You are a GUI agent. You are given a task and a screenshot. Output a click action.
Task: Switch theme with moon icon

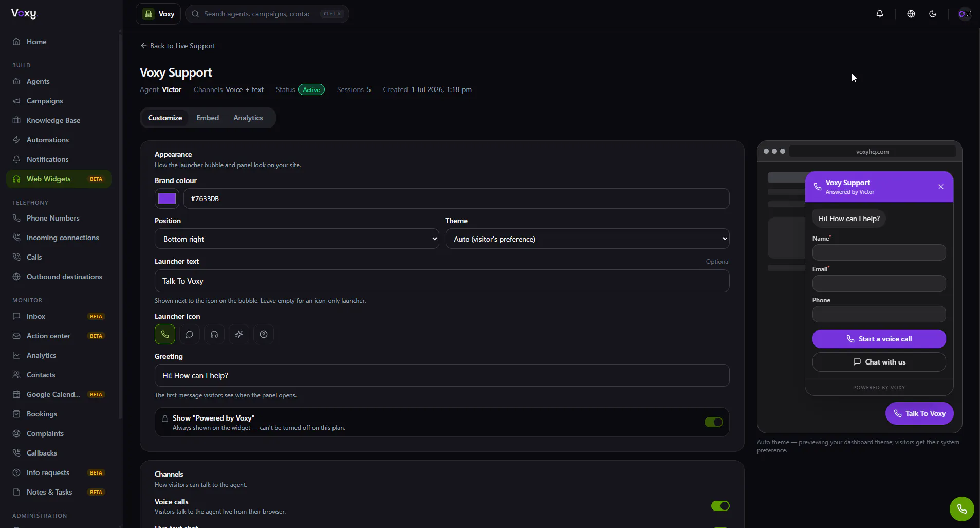(933, 14)
